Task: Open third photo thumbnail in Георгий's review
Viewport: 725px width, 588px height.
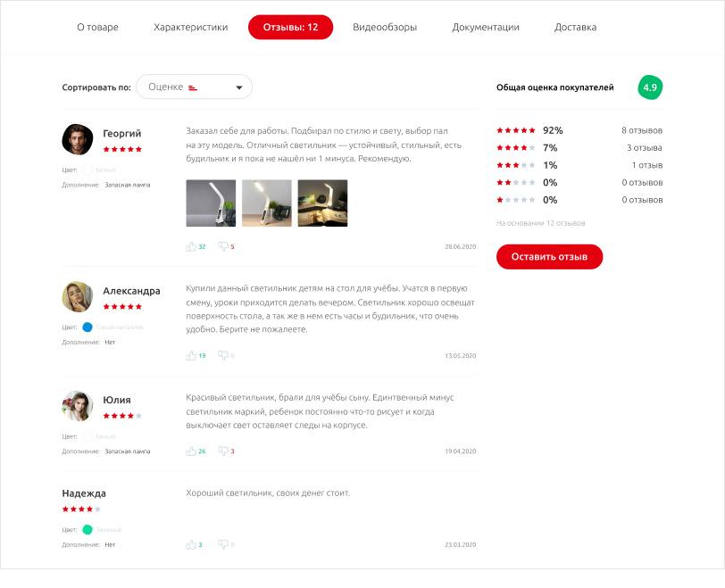Action: click(322, 203)
